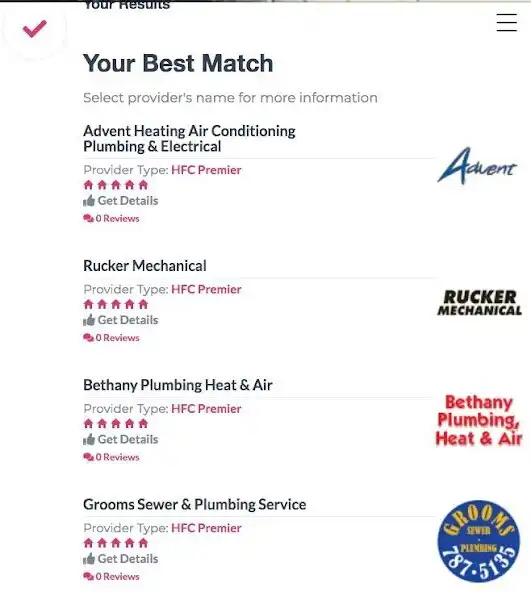Open Grooms Sewer & Plumbing Service name
The width and height of the screenshot is (531, 592).
[194, 504]
